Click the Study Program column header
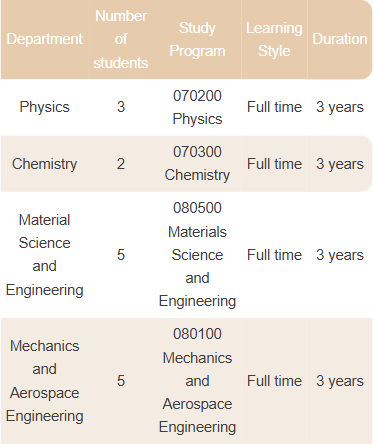This screenshot has width=374, height=444. pos(197,39)
